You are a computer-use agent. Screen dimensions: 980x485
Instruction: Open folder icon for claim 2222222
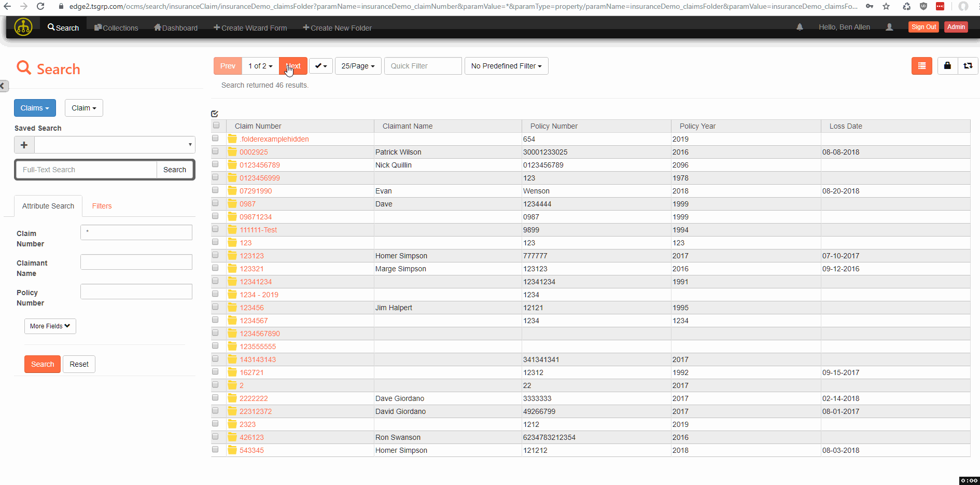pos(232,398)
